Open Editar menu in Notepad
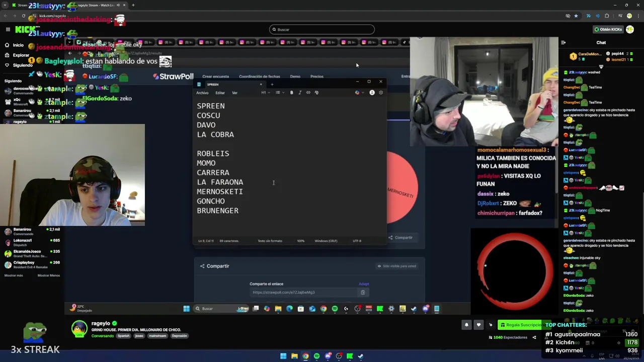The image size is (644, 362). click(x=220, y=93)
